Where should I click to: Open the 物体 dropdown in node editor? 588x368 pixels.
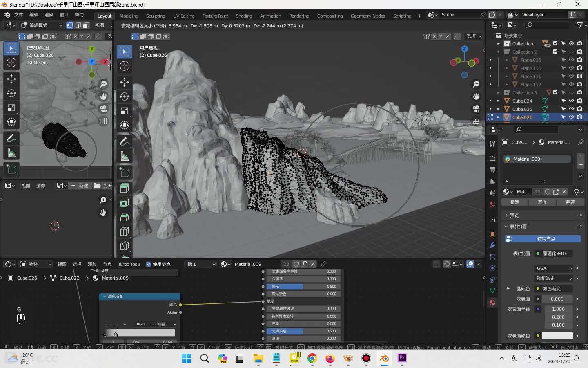coord(36,264)
